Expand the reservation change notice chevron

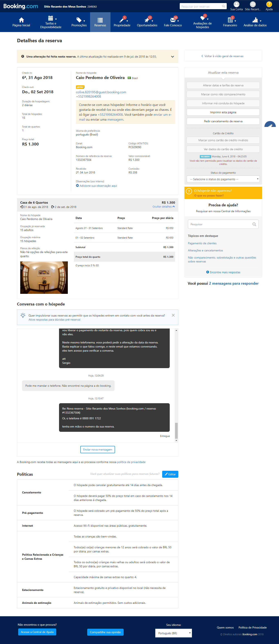[x=172, y=57]
